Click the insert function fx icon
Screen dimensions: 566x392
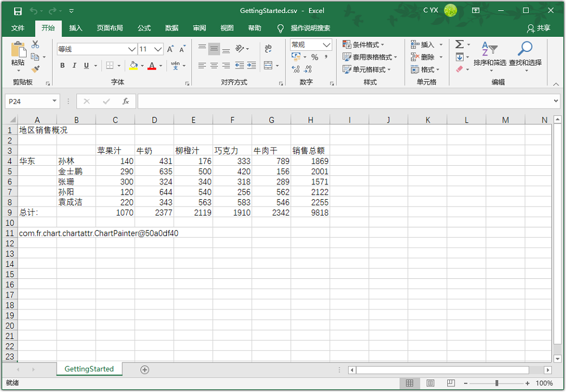click(126, 101)
